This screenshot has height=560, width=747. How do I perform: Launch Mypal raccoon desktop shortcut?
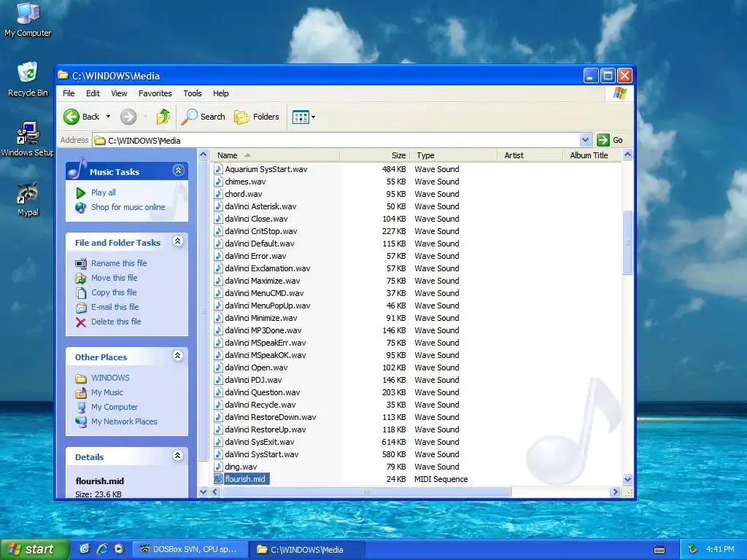tap(28, 192)
